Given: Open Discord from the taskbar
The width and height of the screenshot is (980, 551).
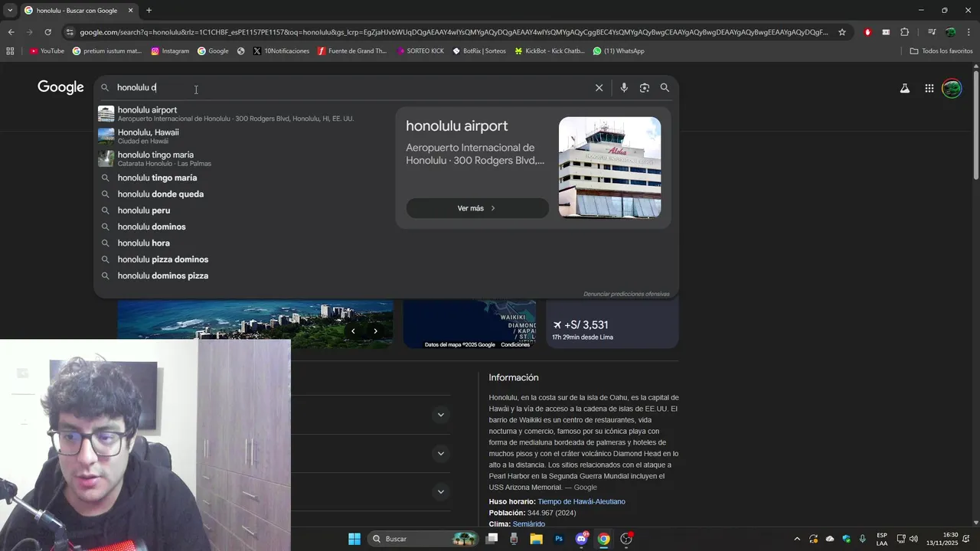Looking at the screenshot, I should [x=581, y=539].
